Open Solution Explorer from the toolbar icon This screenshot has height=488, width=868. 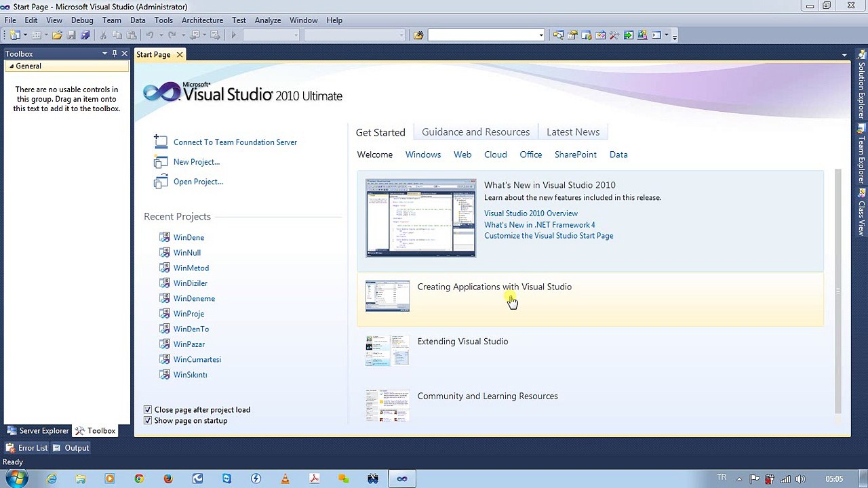click(558, 35)
